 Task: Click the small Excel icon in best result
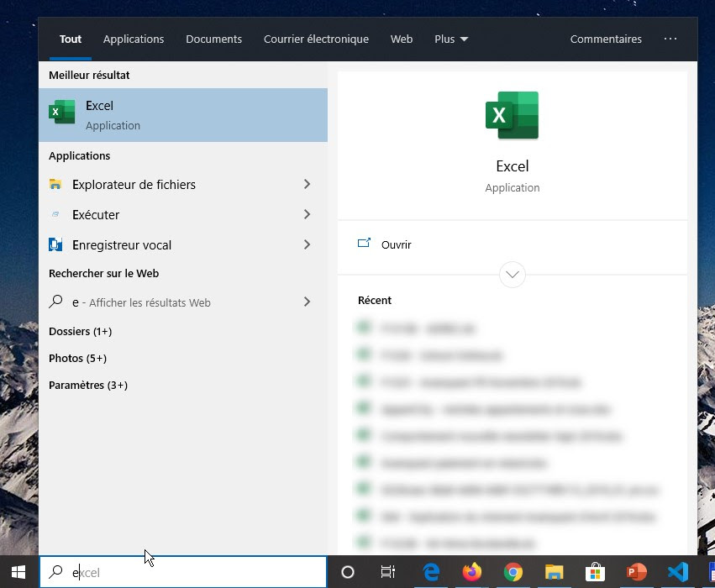click(62, 112)
